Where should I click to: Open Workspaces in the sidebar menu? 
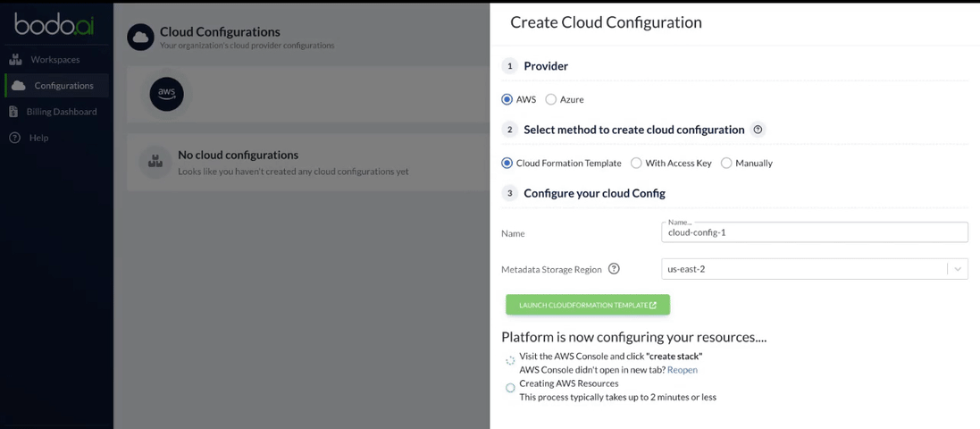pos(55,60)
